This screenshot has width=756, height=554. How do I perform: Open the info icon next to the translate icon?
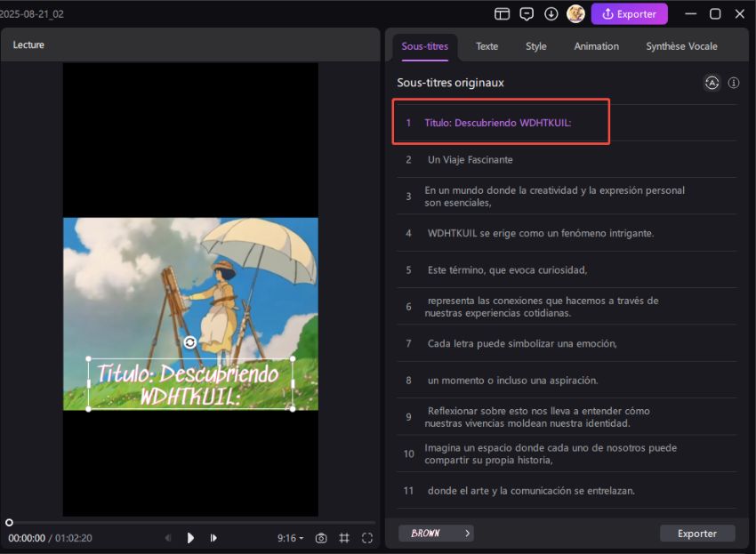734,82
